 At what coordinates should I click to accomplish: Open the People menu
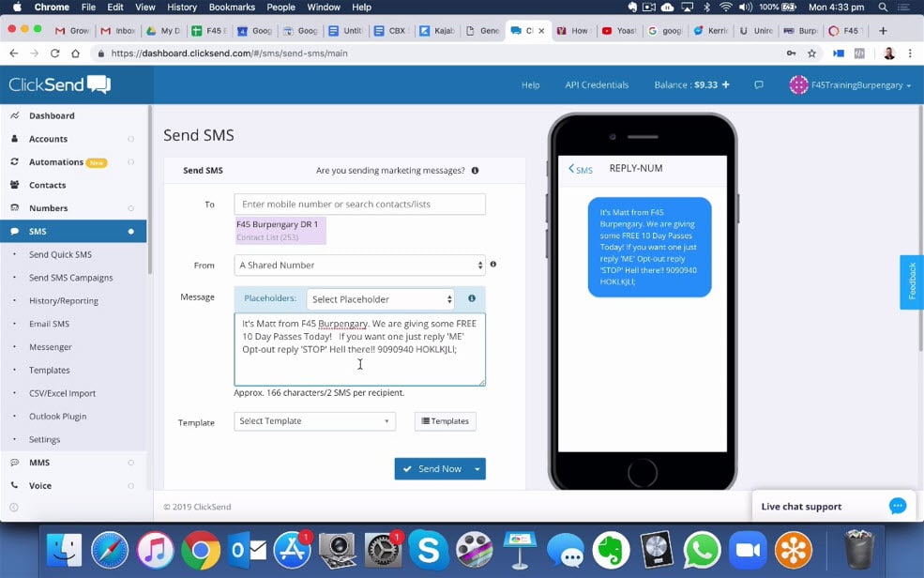click(x=280, y=8)
